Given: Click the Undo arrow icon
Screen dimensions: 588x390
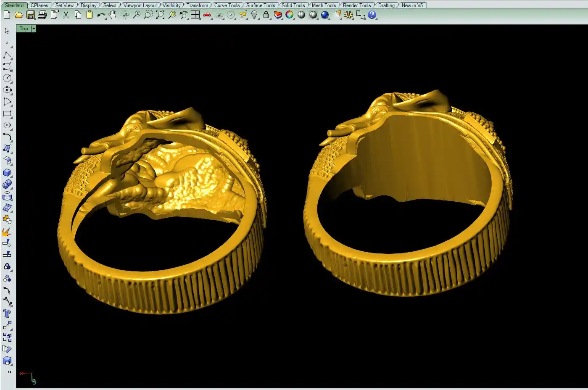Looking at the screenshot, I should [101, 15].
